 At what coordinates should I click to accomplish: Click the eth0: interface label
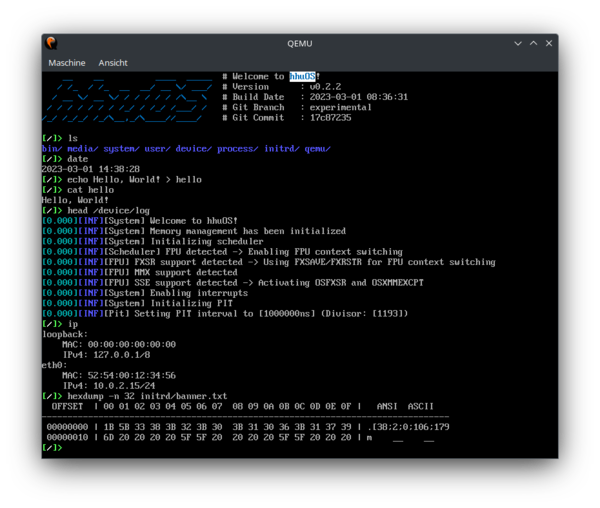click(x=54, y=366)
